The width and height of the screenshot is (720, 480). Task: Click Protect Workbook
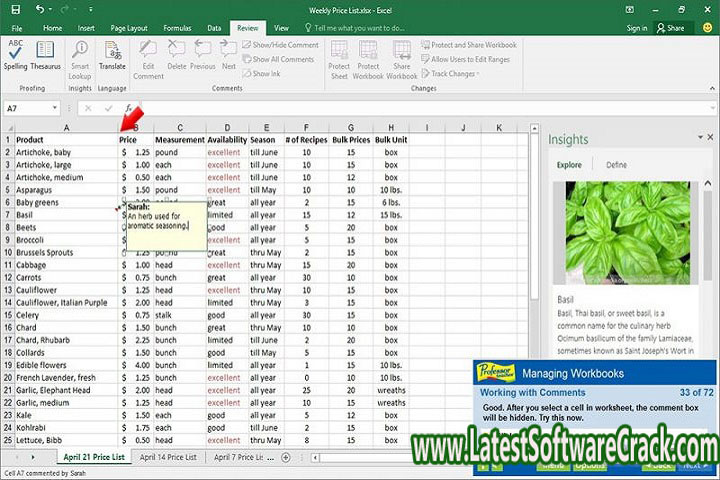(x=368, y=60)
